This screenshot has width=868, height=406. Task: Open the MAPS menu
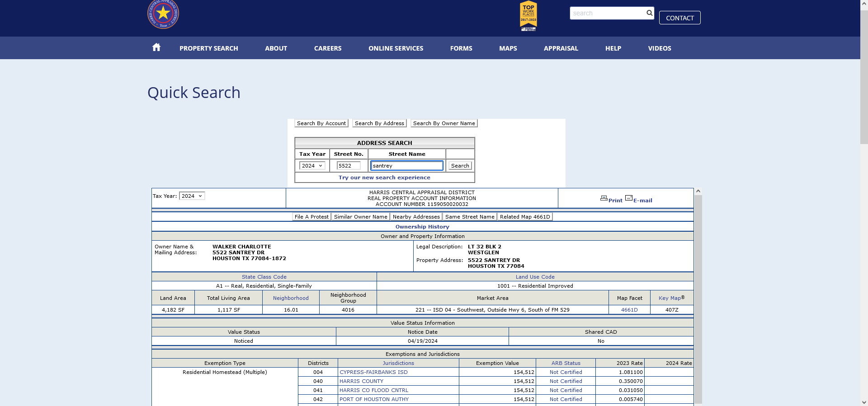click(x=508, y=48)
